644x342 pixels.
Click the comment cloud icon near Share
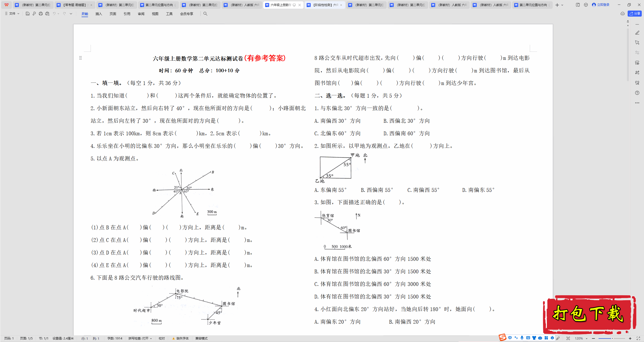[x=623, y=14]
